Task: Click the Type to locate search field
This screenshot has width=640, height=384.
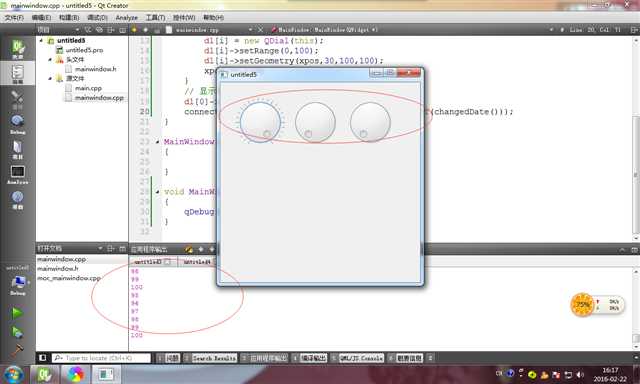Action: click(x=101, y=358)
